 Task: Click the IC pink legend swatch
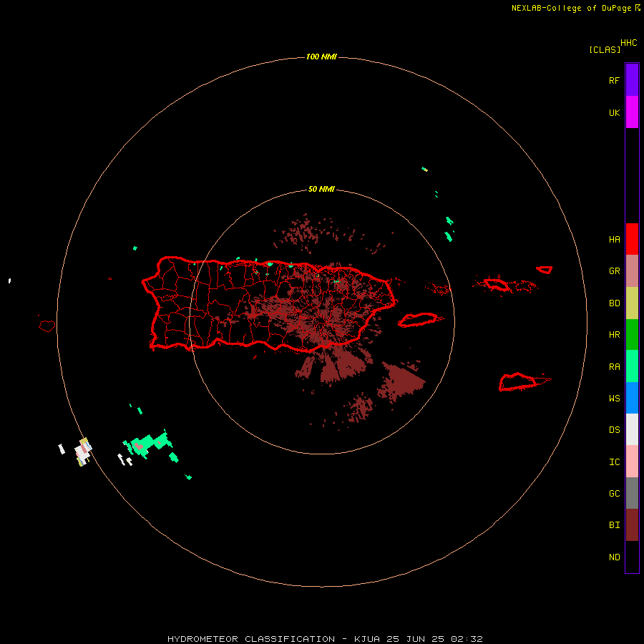(x=632, y=462)
